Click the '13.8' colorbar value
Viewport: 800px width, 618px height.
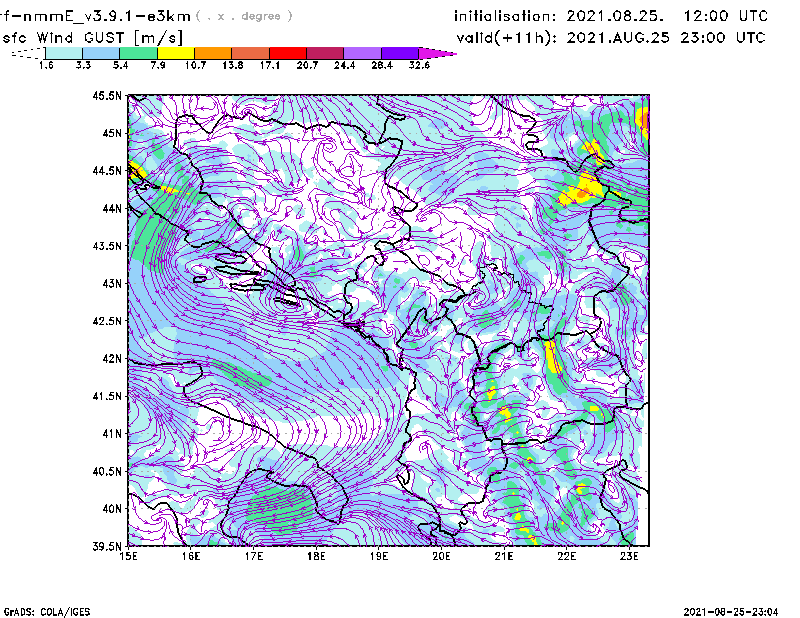pos(233,65)
